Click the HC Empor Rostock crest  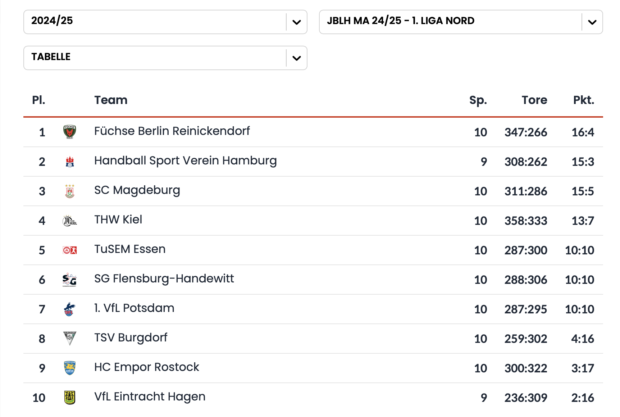pos(70,368)
